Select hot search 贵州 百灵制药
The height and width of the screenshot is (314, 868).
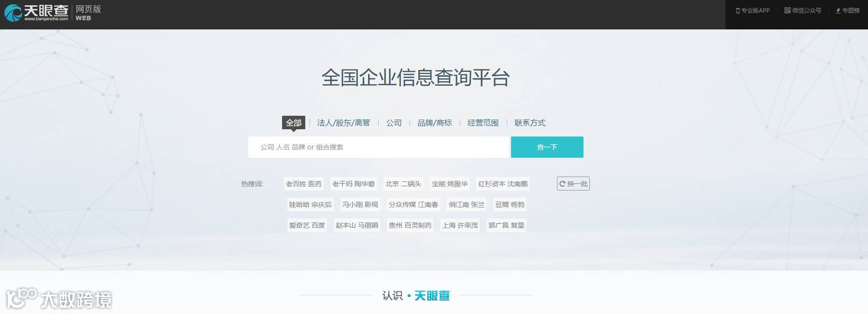[410, 225]
